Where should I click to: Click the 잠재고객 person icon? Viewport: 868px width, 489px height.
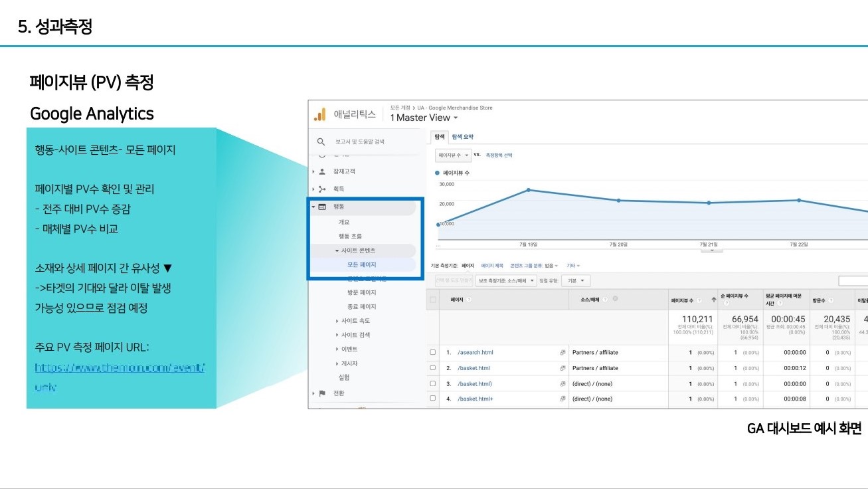click(322, 171)
